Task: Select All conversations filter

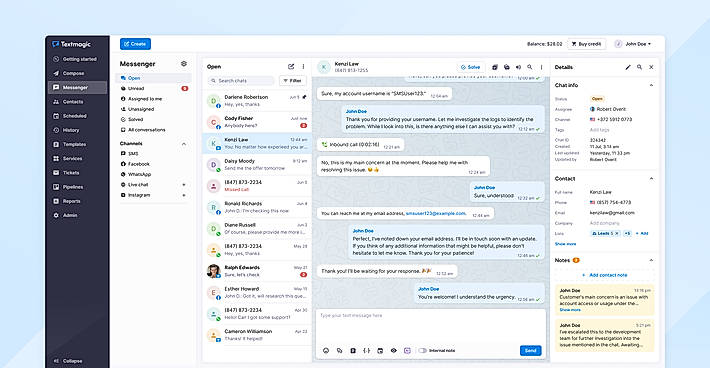Action: point(153,130)
